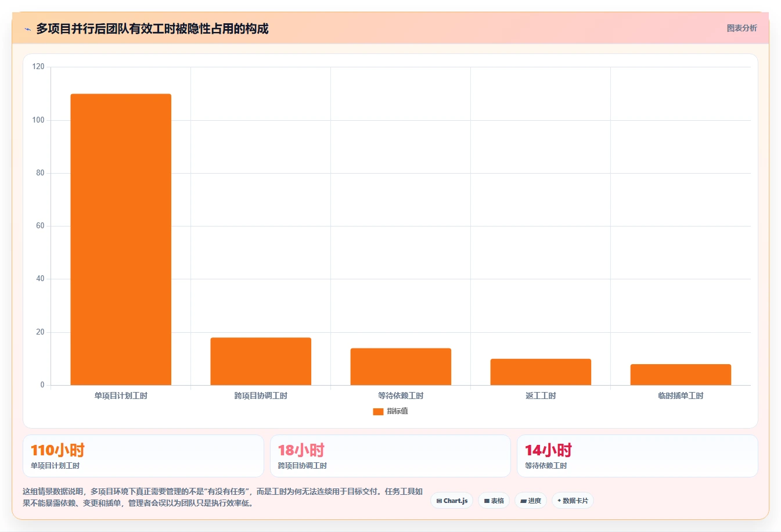The height and width of the screenshot is (532, 781).
Task: Select the 单项目计划工时 bar in the chart
Action: point(121,239)
